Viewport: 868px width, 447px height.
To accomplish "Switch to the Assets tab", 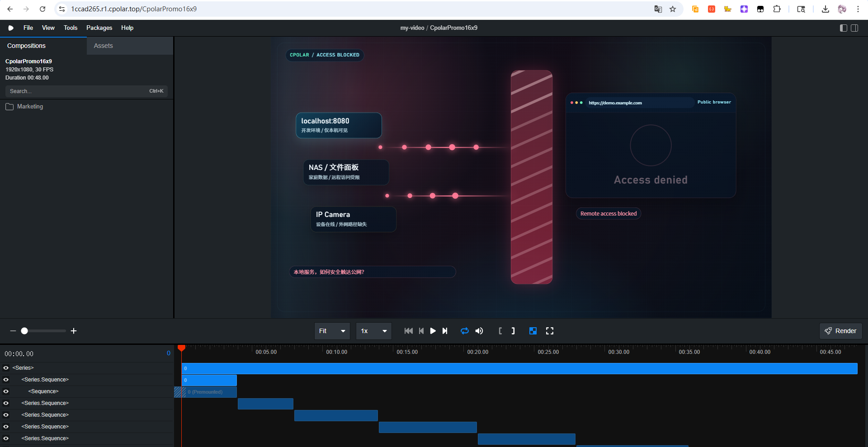I will (103, 46).
